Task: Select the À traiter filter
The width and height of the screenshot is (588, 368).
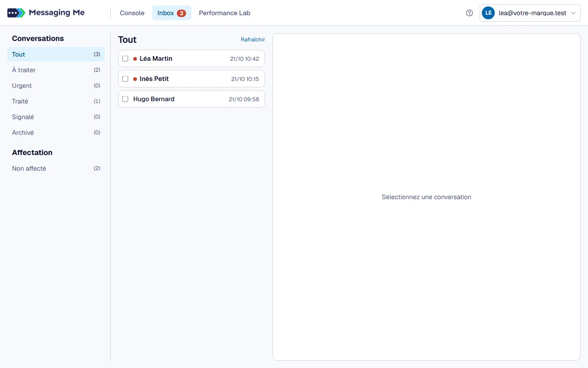Action: pos(56,70)
